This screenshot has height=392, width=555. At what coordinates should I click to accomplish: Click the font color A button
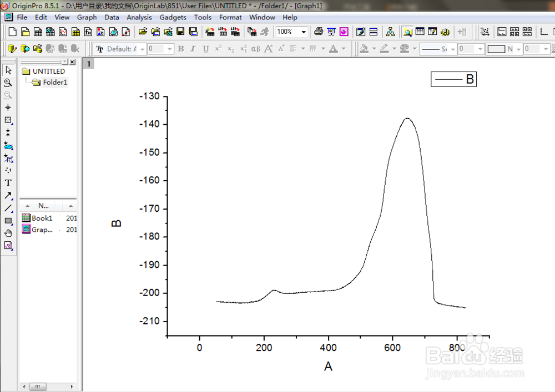[x=334, y=49]
